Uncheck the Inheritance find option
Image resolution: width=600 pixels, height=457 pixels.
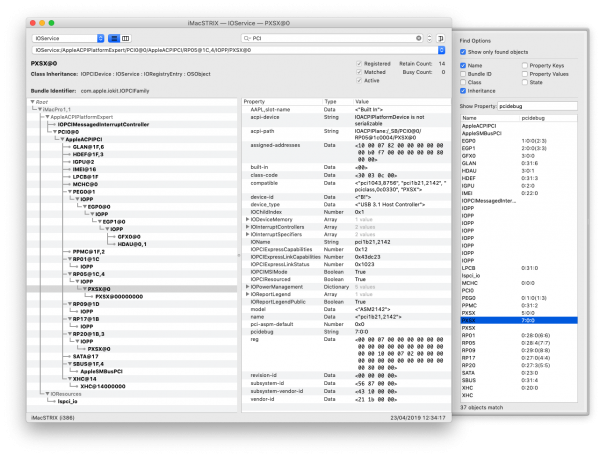(463, 90)
